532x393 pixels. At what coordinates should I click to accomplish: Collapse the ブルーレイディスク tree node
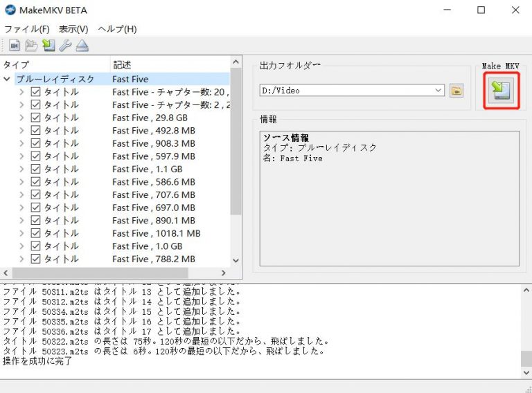click(x=8, y=80)
